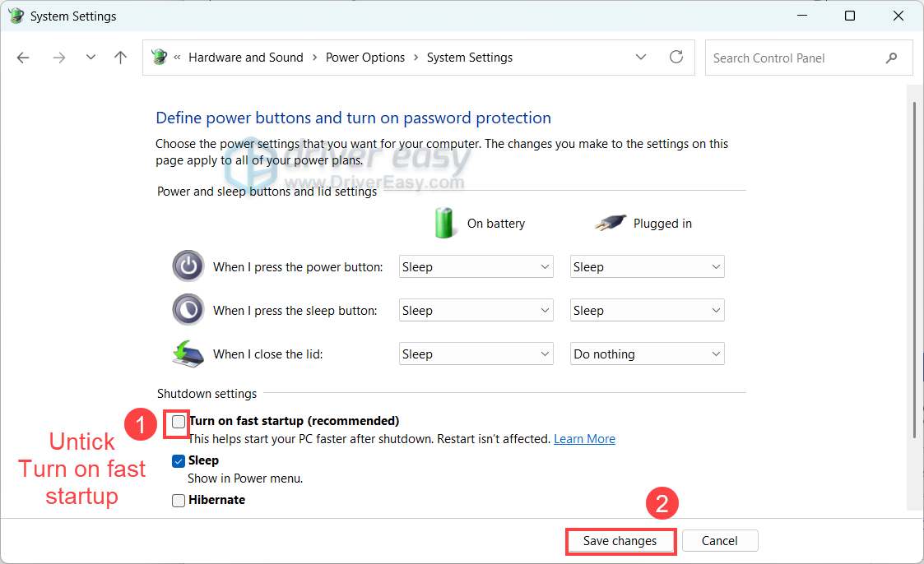Image resolution: width=924 pixels, height=564 pixels.
Task: Click the search magnifier icon
Action: (891, 58)
